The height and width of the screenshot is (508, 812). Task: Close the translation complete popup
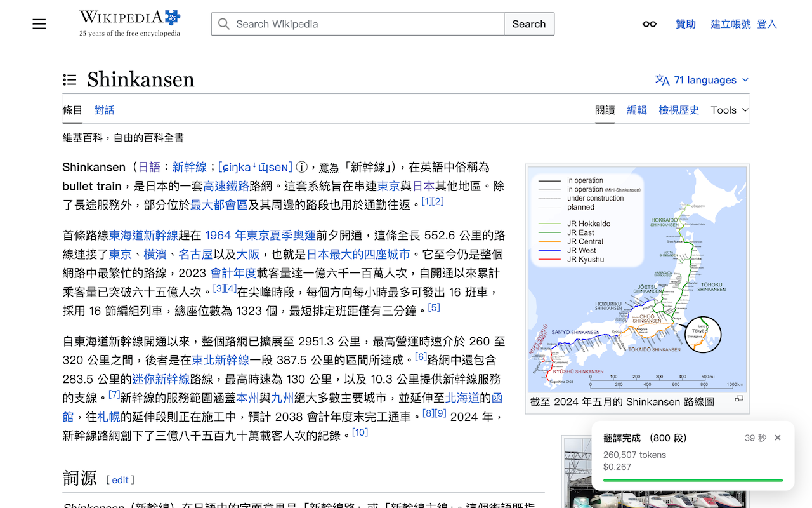(778, 438)
